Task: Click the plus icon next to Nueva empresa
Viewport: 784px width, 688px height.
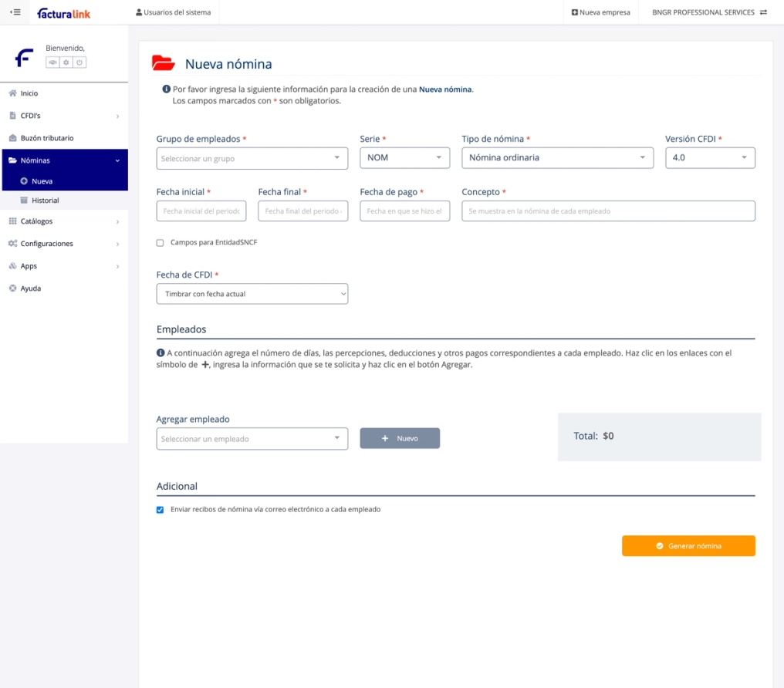Action: [575, 12]
